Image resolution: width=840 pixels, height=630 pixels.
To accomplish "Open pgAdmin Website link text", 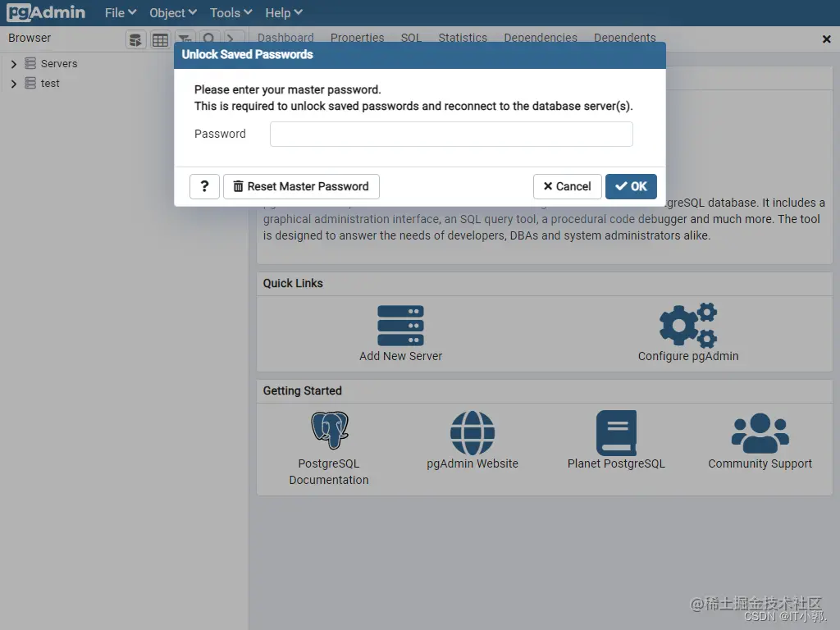I will 472,464.
